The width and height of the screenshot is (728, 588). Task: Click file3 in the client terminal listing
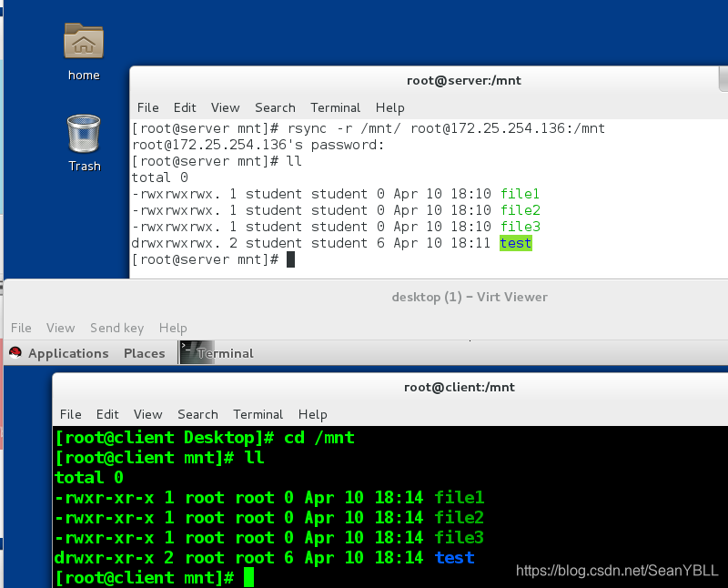coord(460,537)
